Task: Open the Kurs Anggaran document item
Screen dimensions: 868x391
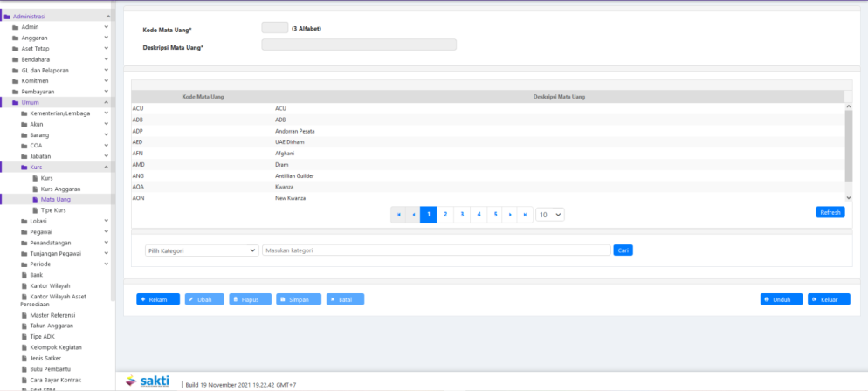Action: tap(60, 189)
